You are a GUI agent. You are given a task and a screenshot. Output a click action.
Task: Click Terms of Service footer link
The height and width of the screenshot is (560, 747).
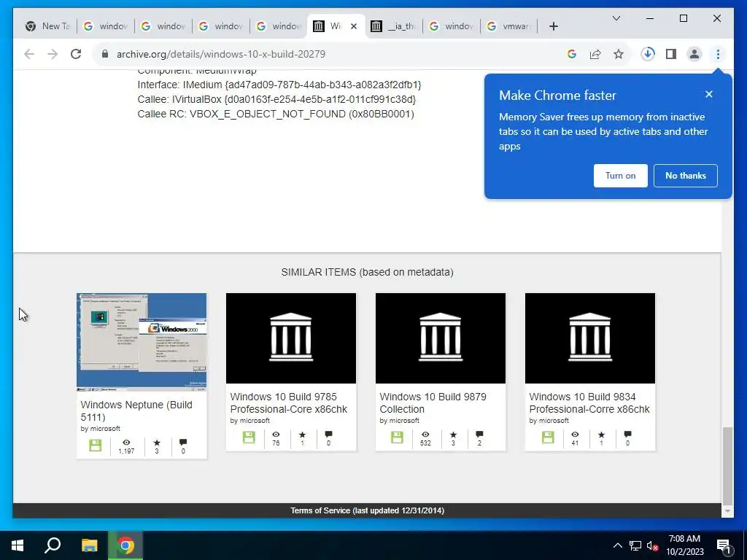368,510
